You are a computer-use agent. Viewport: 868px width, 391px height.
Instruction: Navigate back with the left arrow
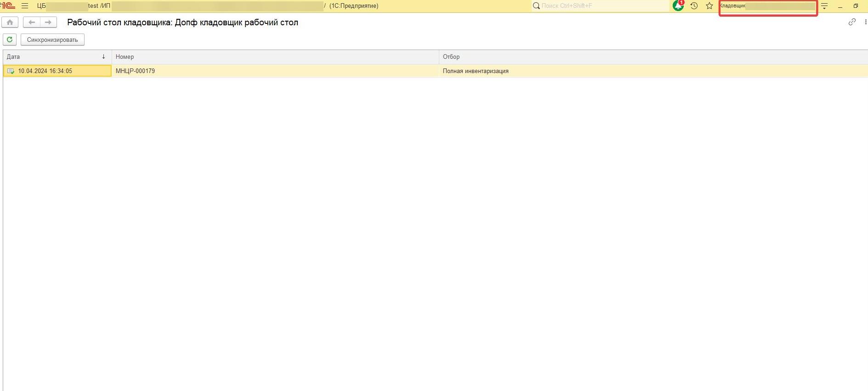pos(32,22)
